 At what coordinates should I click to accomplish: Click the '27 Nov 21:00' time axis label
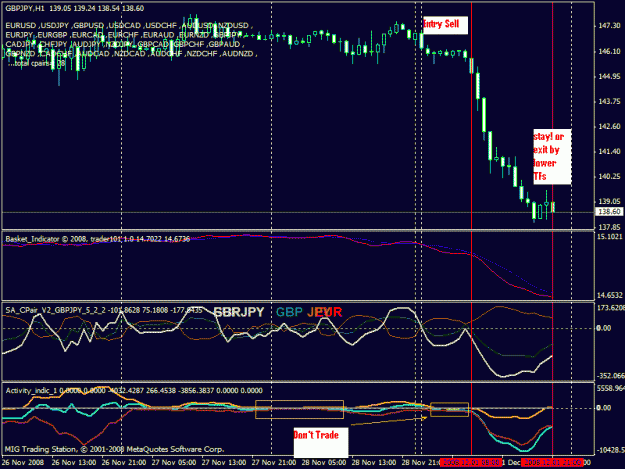[x=274, y=463]
